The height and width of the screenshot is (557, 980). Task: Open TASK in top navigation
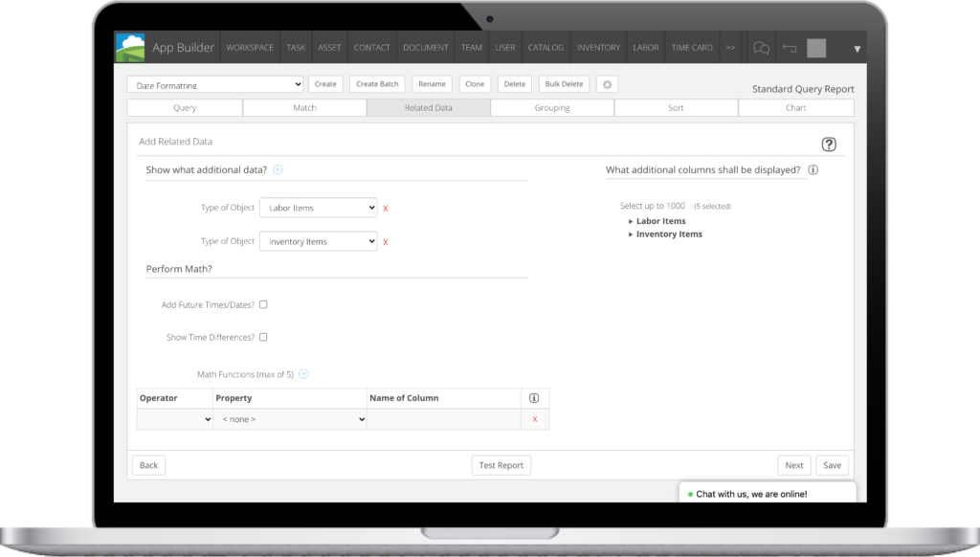point(296,48)
